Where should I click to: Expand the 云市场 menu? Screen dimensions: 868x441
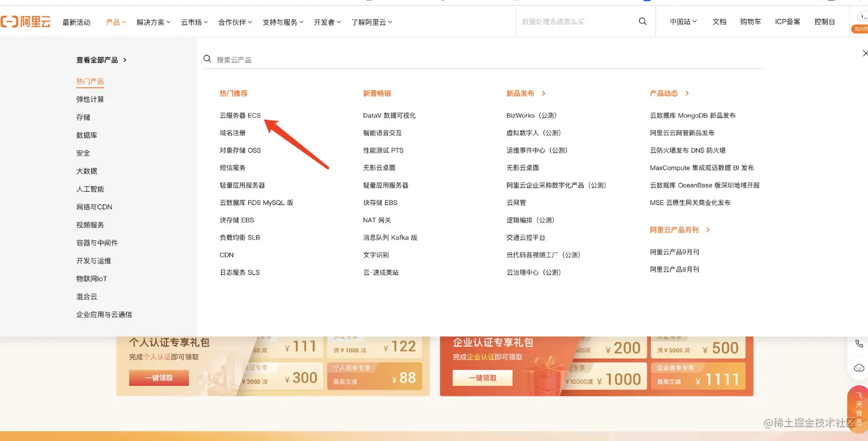pyautogui.click(x=194, y=22)
